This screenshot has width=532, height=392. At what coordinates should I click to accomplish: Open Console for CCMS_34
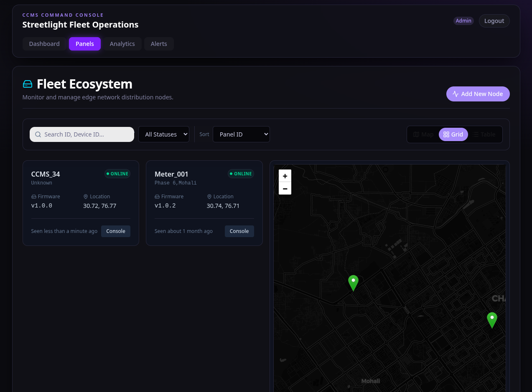[116, 231]
